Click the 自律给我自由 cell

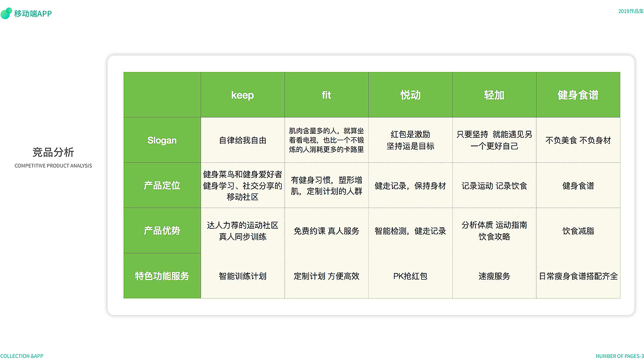243,140
